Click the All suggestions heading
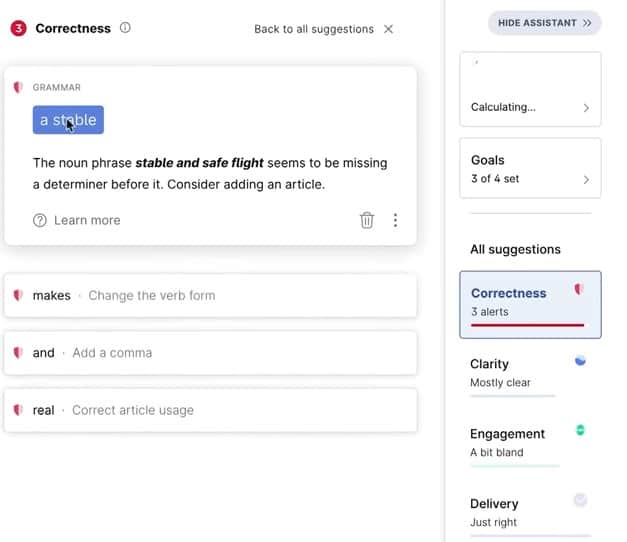 pyautogui.click(x=515, y=249)
